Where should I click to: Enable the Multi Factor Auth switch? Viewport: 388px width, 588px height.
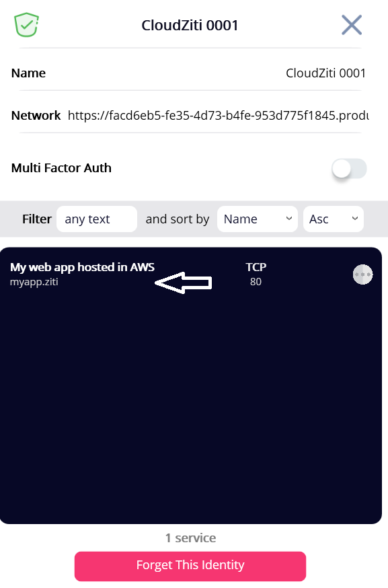(x=349, y=168)
